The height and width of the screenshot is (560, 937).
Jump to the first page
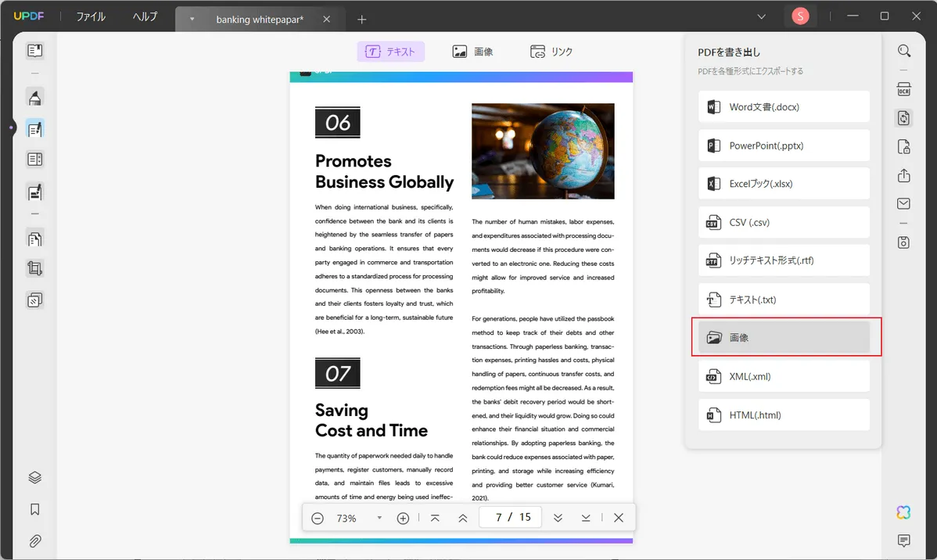tap(435, 519)
